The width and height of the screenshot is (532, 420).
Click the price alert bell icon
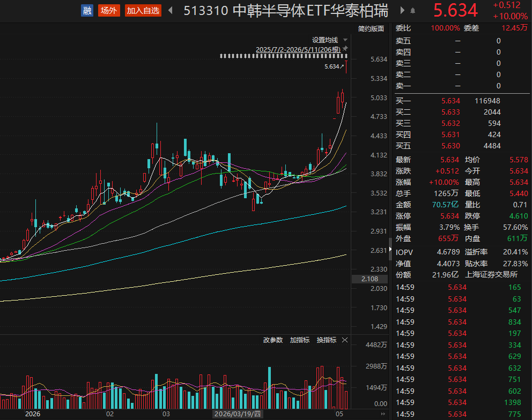[x=412, y=11]
